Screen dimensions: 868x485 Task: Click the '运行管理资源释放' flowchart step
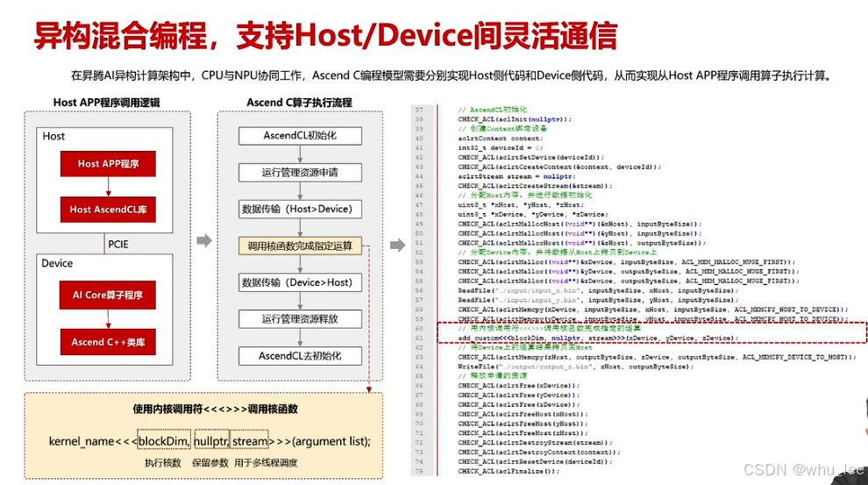pos(300,319)
